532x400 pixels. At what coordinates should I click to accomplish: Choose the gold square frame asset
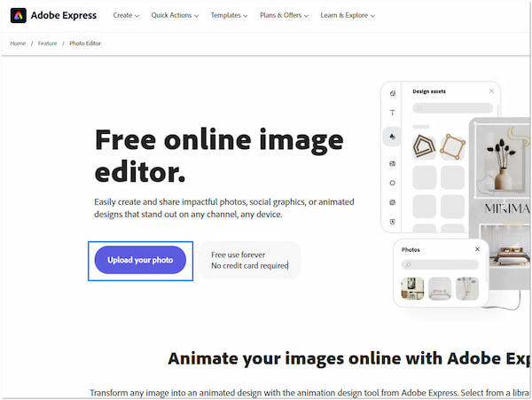(452, 146)
